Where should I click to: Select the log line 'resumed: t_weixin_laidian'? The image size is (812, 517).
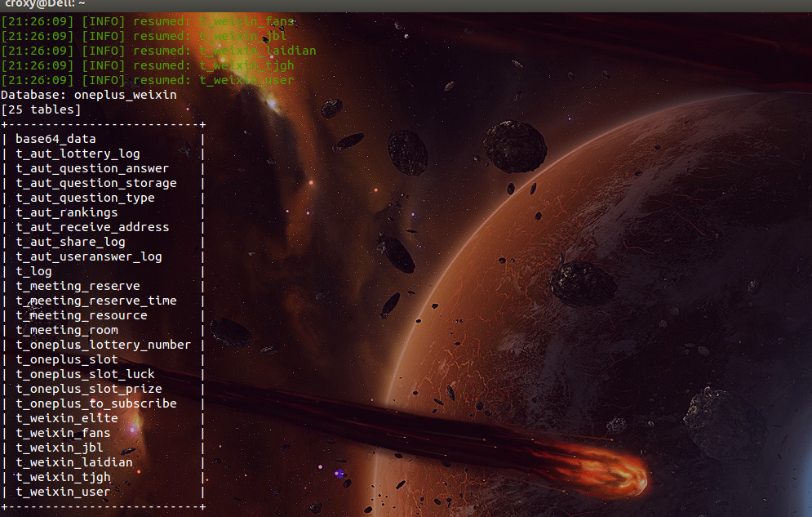(158, 51)
